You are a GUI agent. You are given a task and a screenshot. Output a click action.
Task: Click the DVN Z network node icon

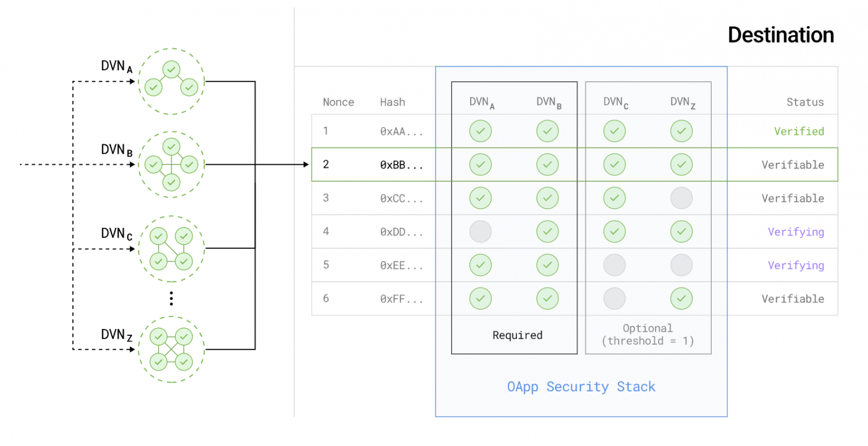coord(171,350)
